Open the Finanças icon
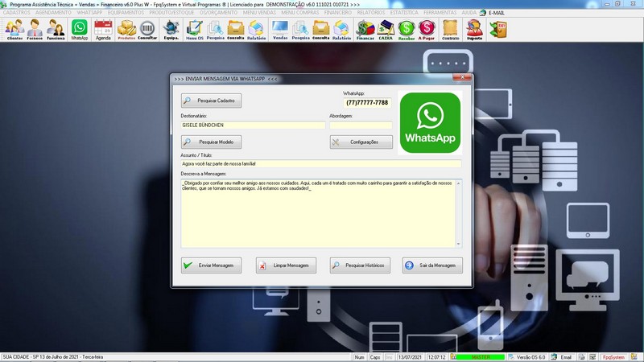This screenshot has width=644, height=362. [365, 30]
